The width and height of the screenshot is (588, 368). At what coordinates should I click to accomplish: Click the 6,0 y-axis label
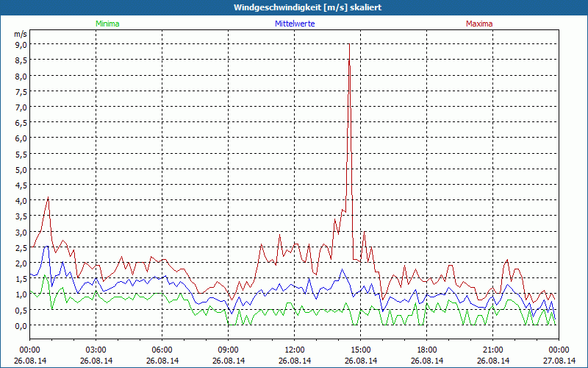tap(21, 138)
